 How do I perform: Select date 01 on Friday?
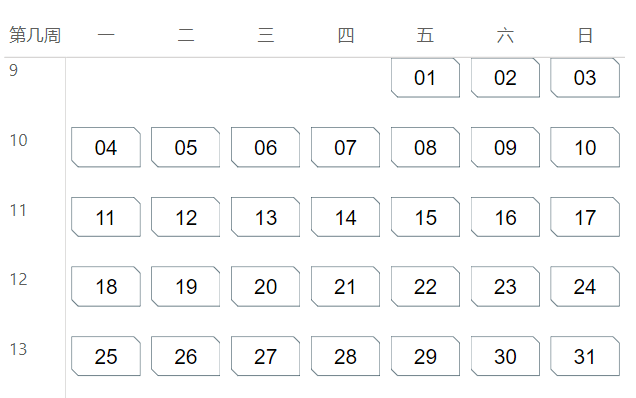(x=425, y=77)
